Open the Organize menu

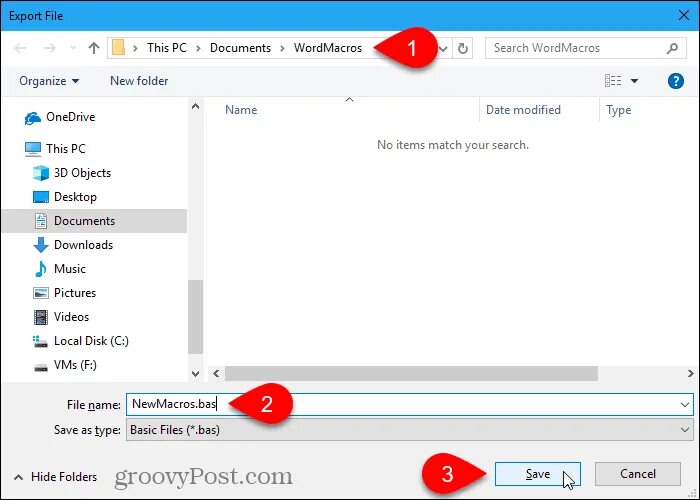coord(49,81)
